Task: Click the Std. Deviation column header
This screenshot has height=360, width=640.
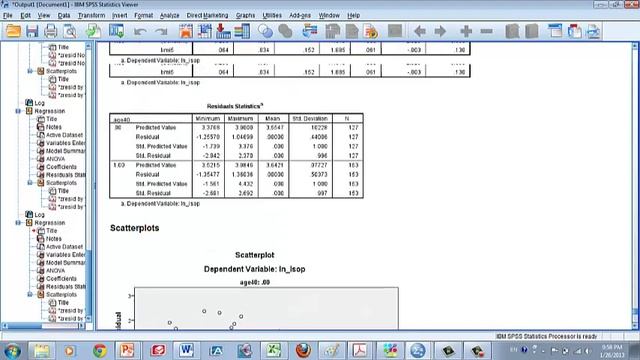Action: pyautogui.click(x=310, y=118)
